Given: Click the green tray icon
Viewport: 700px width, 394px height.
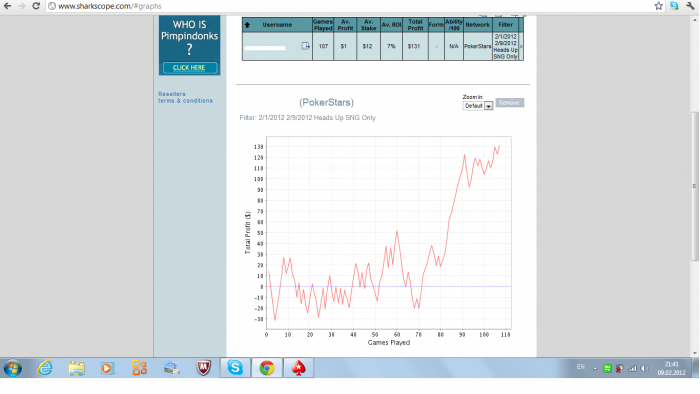Looking at the screenshot, I should tap(607, 368).
